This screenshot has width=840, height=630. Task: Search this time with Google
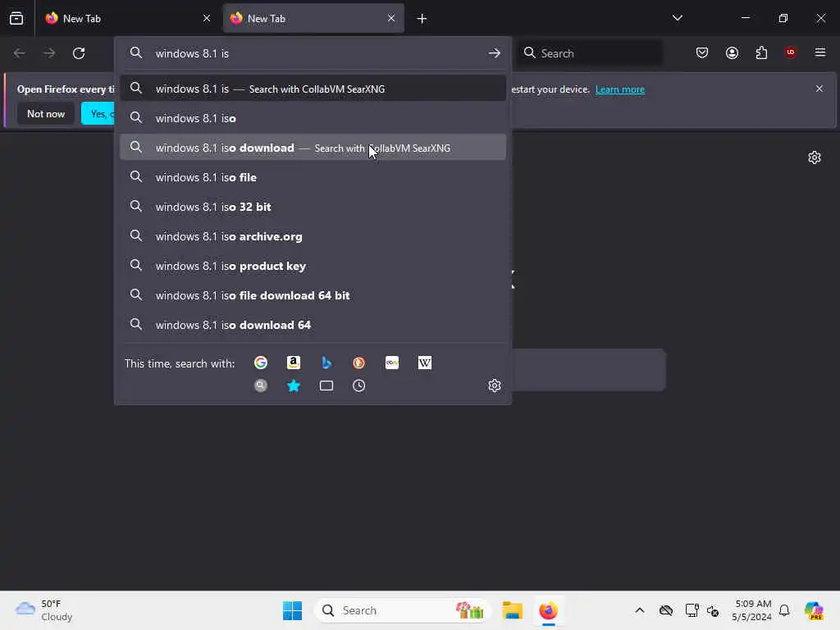(x=260, y=363)
